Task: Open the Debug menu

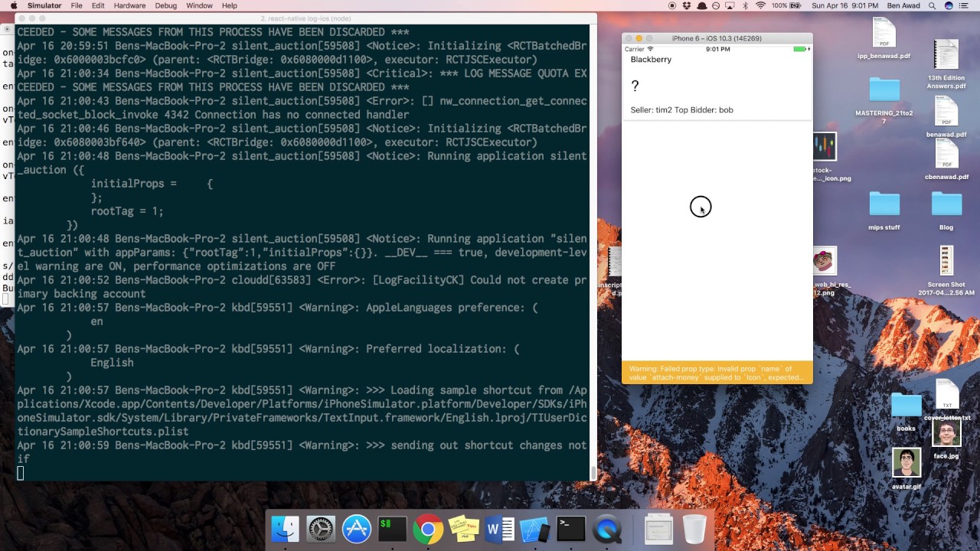Action: coord(165,5)
